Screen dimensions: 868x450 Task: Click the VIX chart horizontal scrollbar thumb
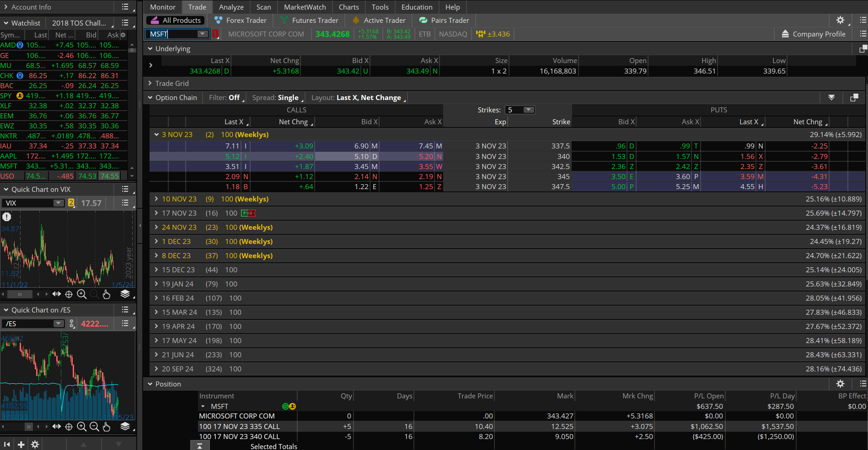coord(20,294)
